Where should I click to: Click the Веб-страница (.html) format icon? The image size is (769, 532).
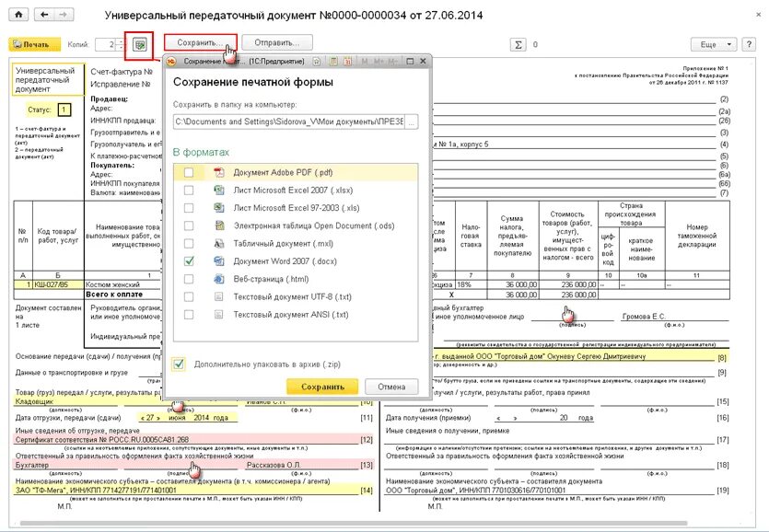[x=219, y=279]
